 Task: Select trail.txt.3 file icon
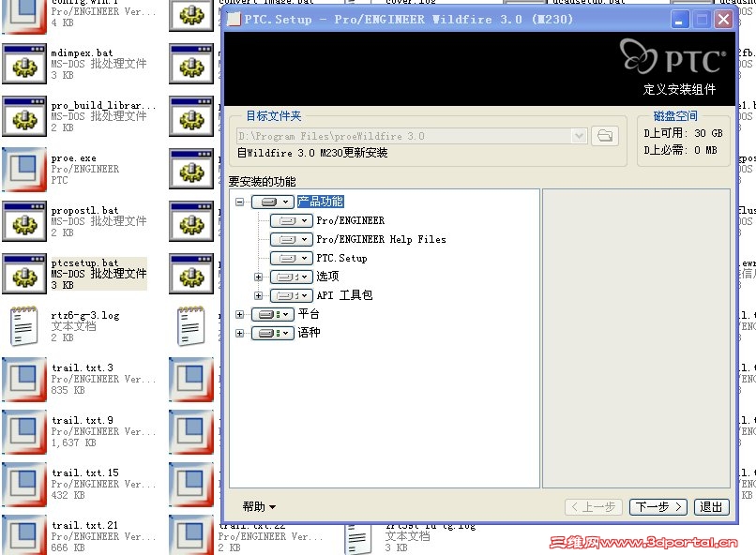(x=24, y=380)
